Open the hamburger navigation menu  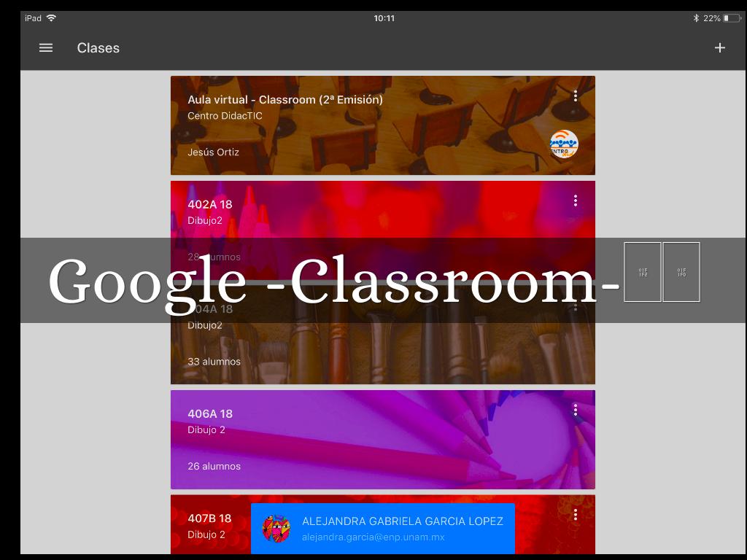[x=46, y=48]
